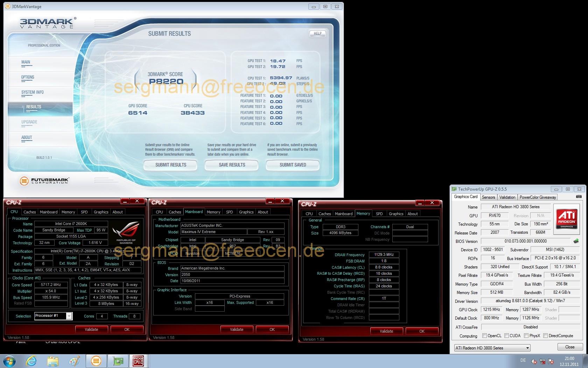The image size is (588, 368).
Task: Click the SAVE RESULTS button
Action: pos(232,165)
